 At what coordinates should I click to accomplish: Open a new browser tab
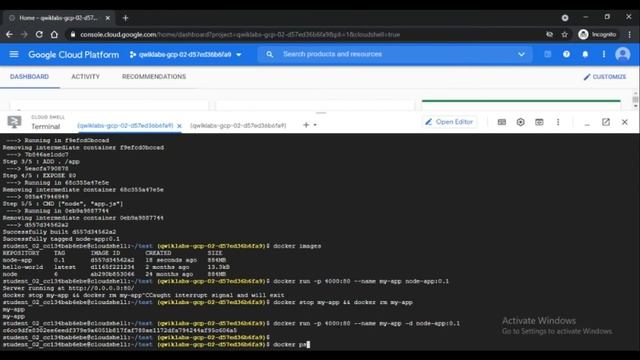click(125, 18)
